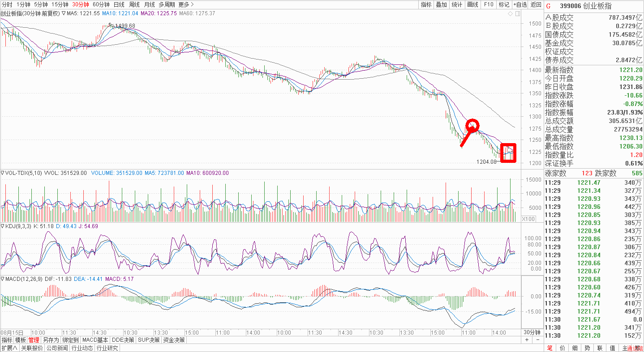
Task: Click the square maximize icon beside the diamond
Action: (x=518, y=14)
